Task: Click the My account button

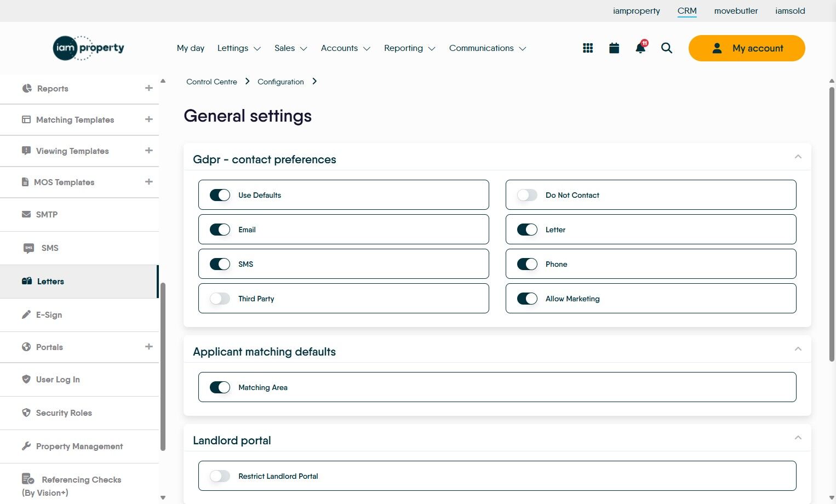Action: coord(746,48)
